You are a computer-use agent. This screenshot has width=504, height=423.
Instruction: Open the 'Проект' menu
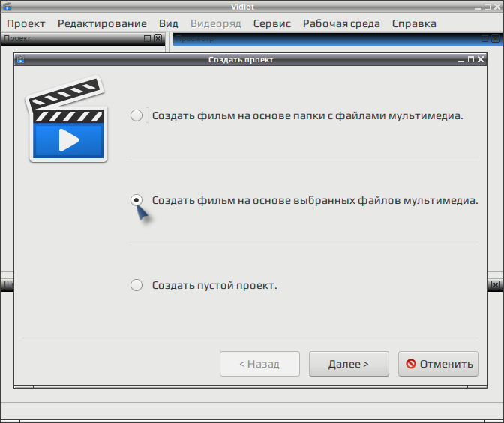pyautogui.click(x=26, y=23)
